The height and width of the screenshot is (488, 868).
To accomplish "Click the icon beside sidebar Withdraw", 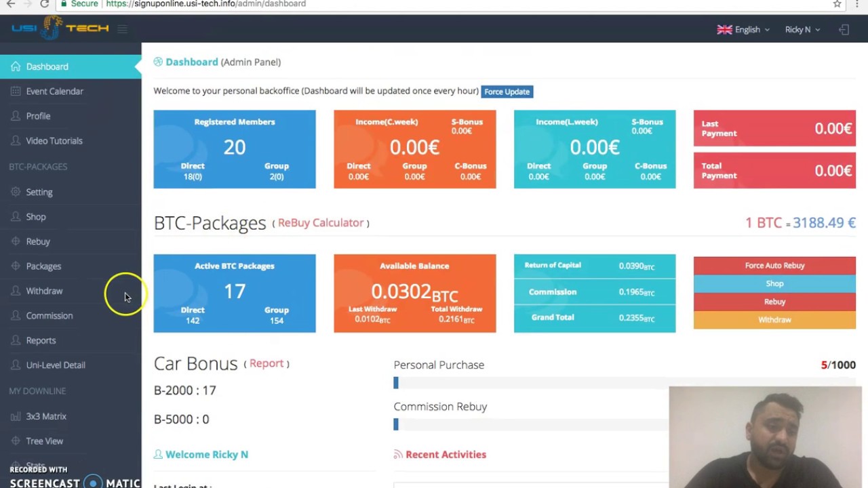I will (x=16, y=291).
